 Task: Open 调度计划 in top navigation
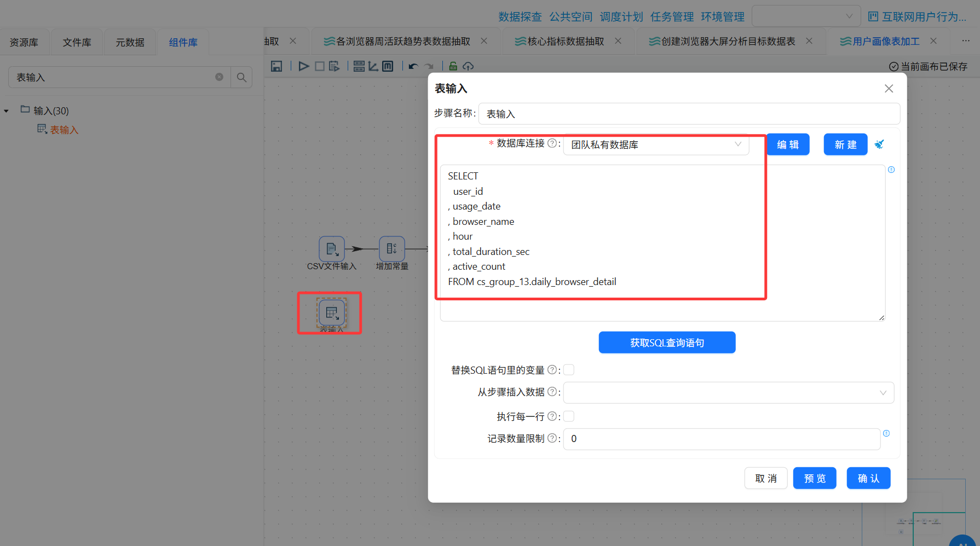621,17
